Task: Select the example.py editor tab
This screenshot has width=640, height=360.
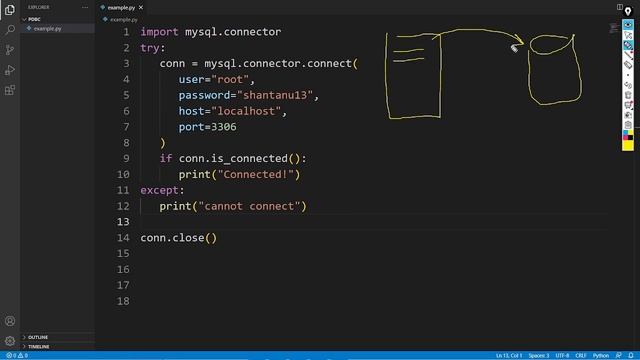Action: coord(121,7)
